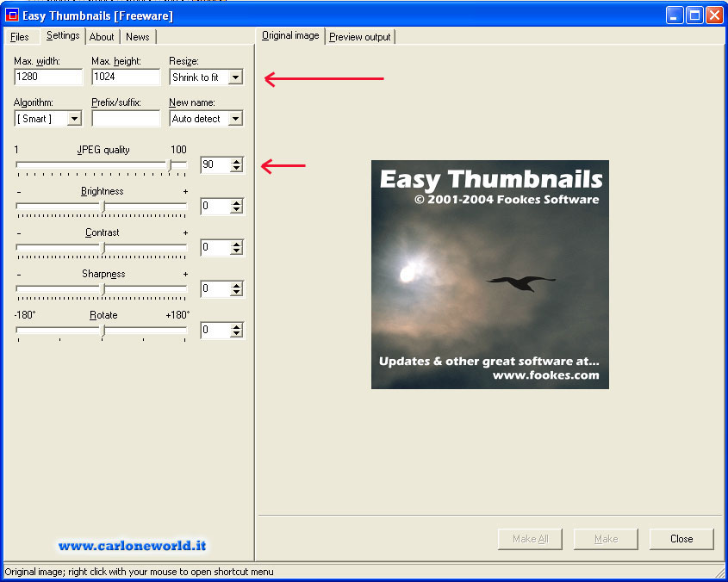728x582 pixels.
Task: Click the Make All button
Action: coord(530,539)
